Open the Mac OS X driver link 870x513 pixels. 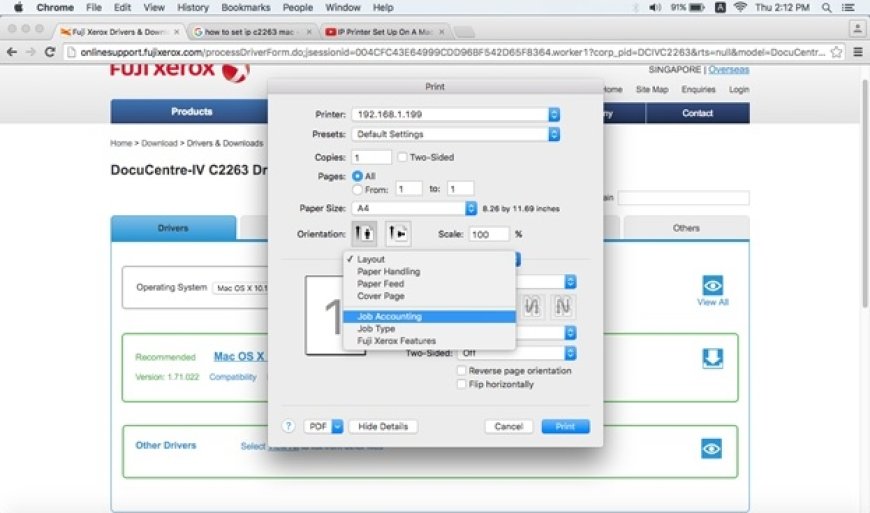[x=239, y=356]
